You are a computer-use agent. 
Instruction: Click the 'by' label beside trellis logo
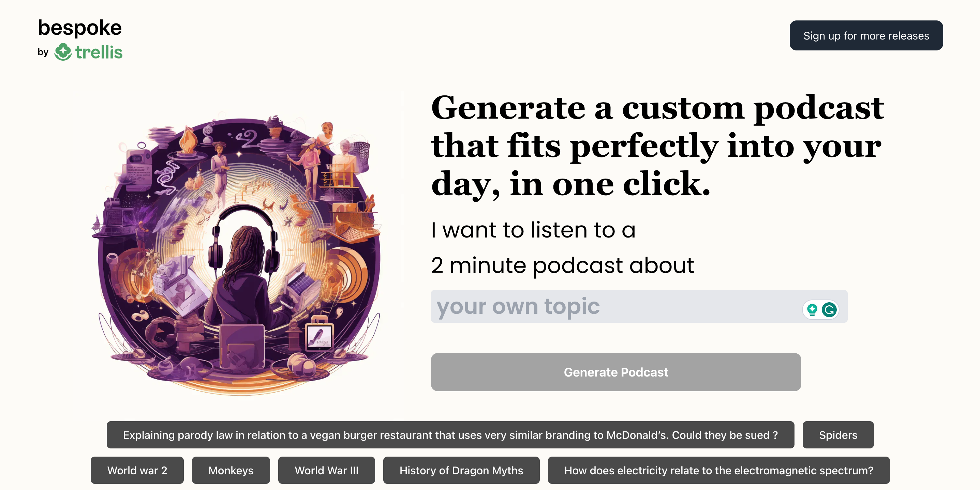[x=43, y=52]
